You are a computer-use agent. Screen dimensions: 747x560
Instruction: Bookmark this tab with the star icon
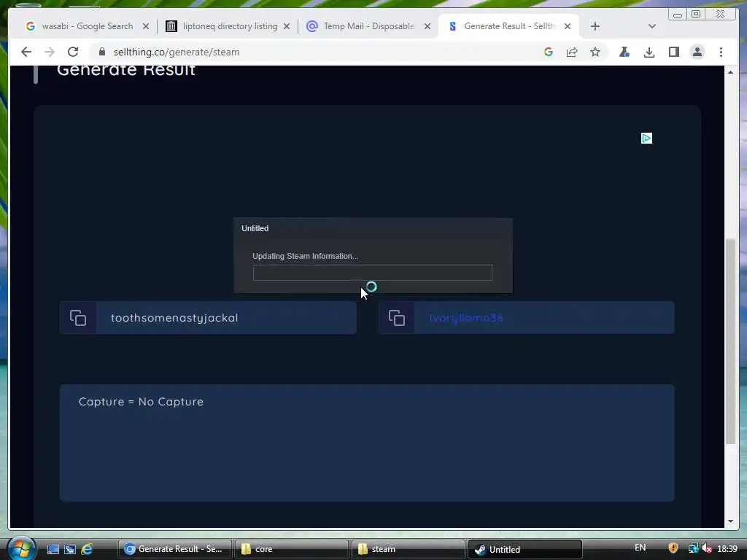(595, 52)
